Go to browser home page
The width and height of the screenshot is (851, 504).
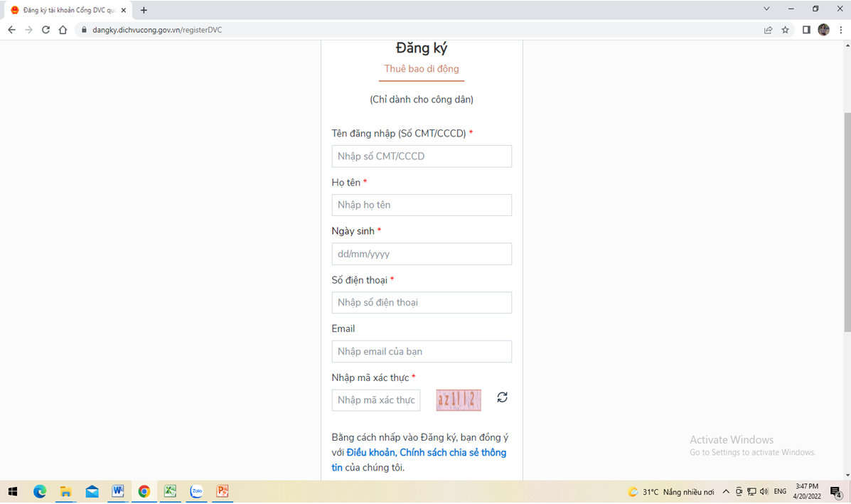coord(63,30)
